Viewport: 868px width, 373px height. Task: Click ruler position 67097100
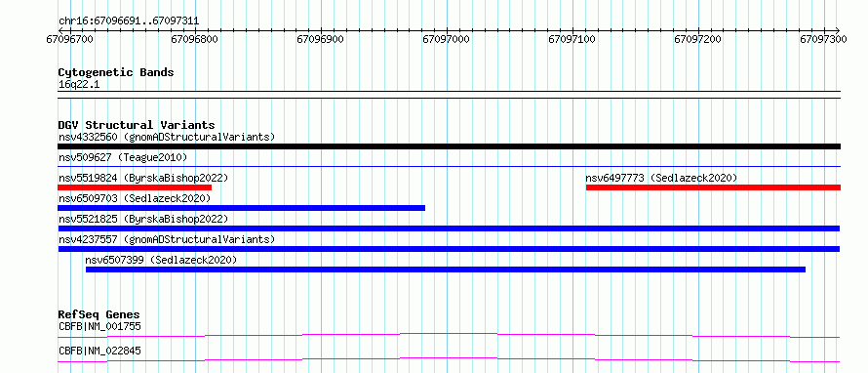(572, 39)
